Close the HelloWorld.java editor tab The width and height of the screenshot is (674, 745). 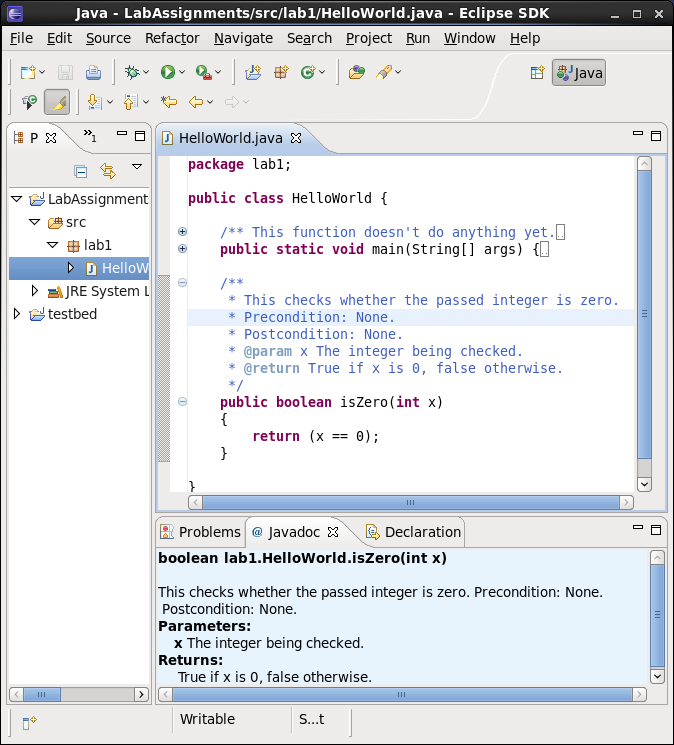pos(296,138)
